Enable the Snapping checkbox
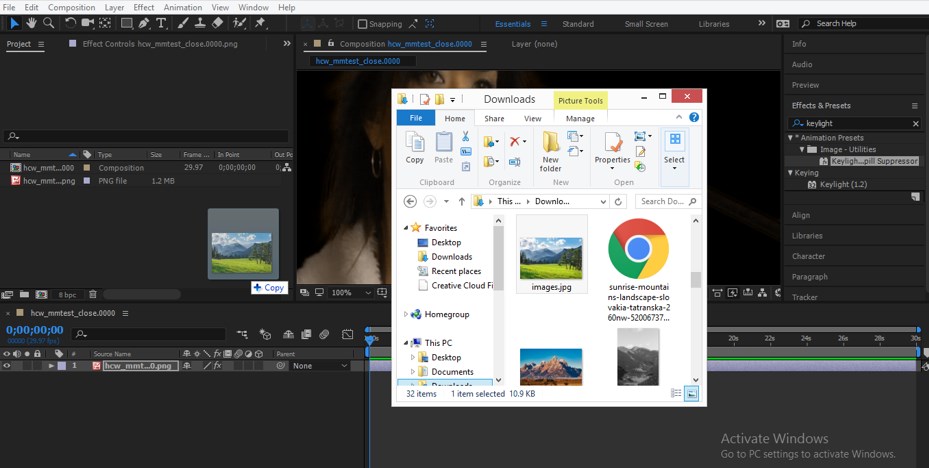The image size is (929, 468). tap(363, 24)
